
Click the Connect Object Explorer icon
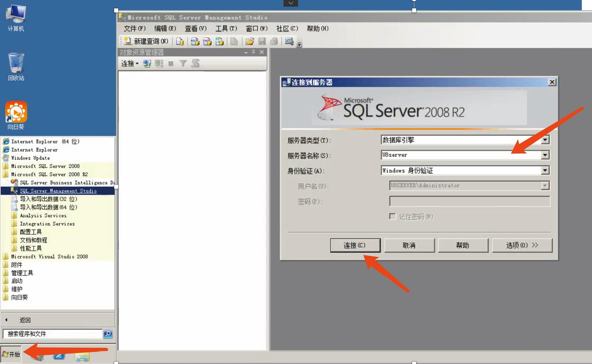point(147,64)
